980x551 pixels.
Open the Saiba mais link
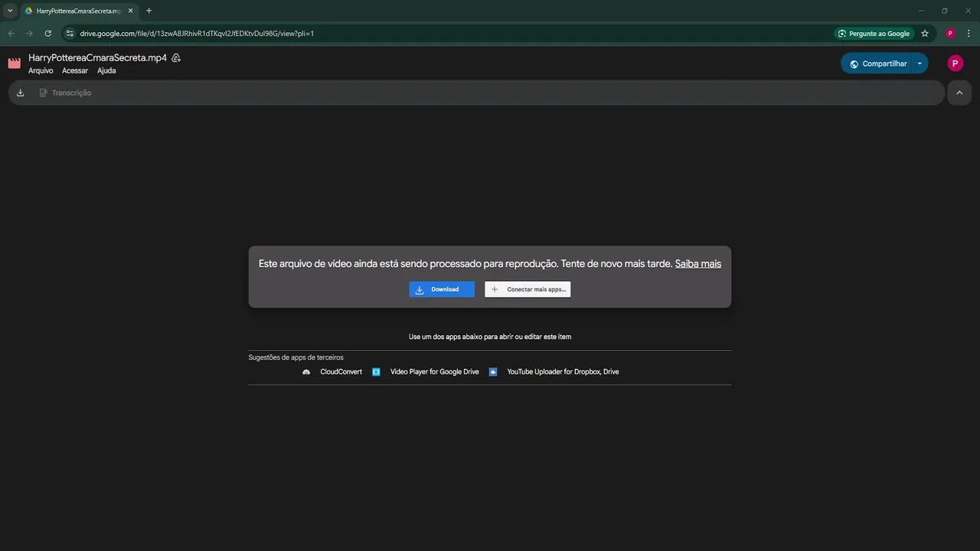point(698,263)
